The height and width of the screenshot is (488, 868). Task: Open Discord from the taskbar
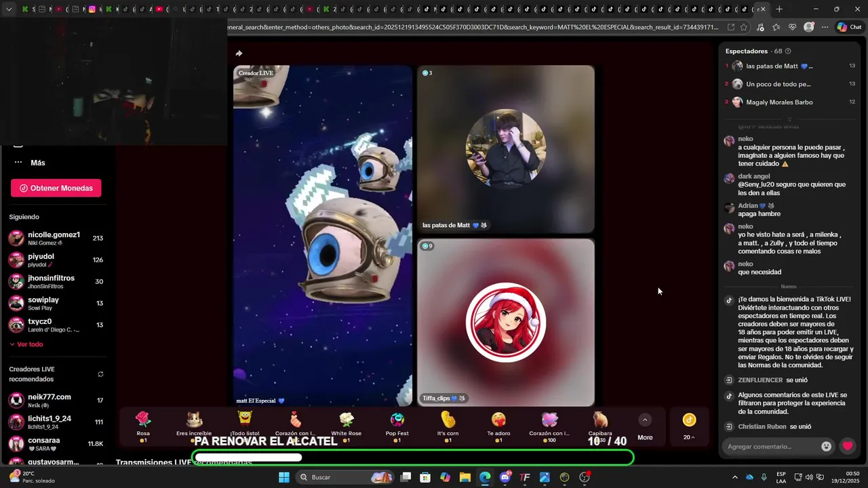(505, 477)
